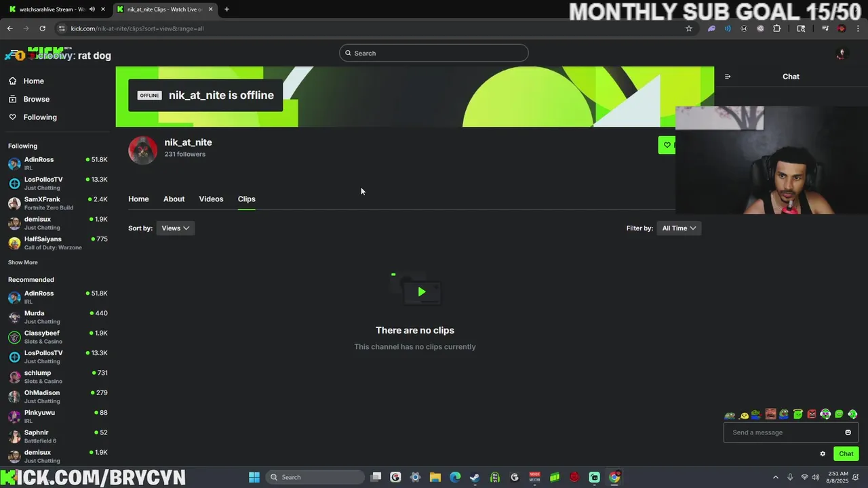Insert the angry red face emote
The height and width of the screenshot is (488, 868).
tap(812, 414)
